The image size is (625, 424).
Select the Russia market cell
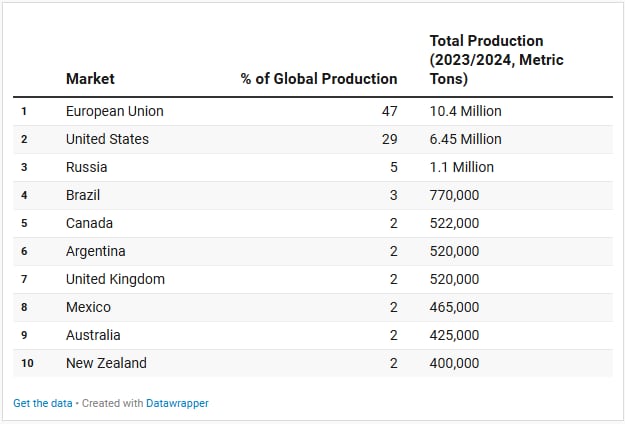point(86,167)
